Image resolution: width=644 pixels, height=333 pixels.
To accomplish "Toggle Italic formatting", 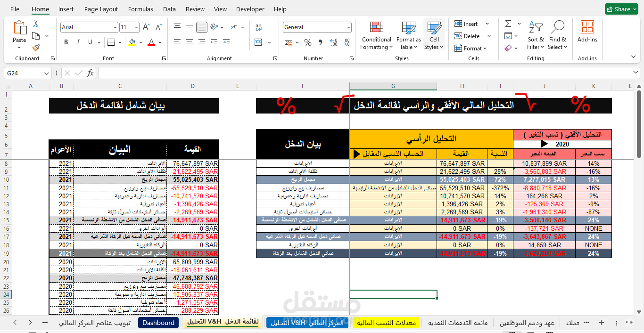I will (78, 42).
